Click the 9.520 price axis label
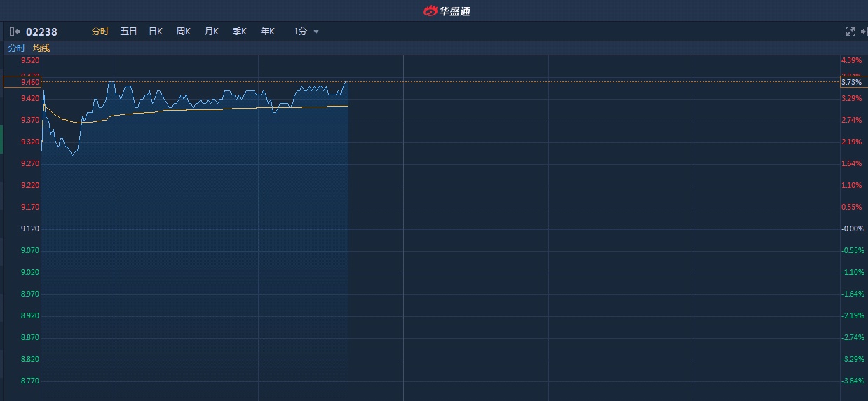The width and height of the screenshot is (868, 401). pyautogui.click(x=30, y=61)
